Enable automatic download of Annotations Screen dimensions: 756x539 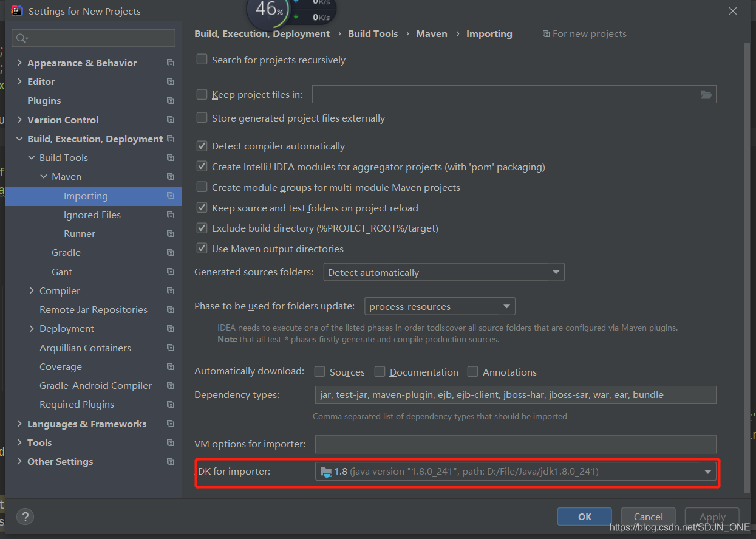[472, 371]
